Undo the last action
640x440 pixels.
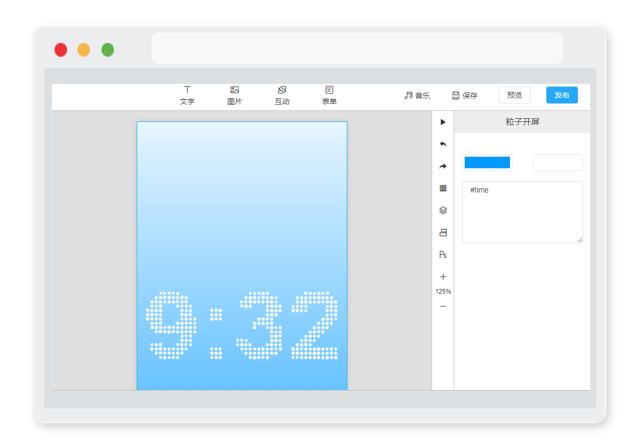point(443,144)
